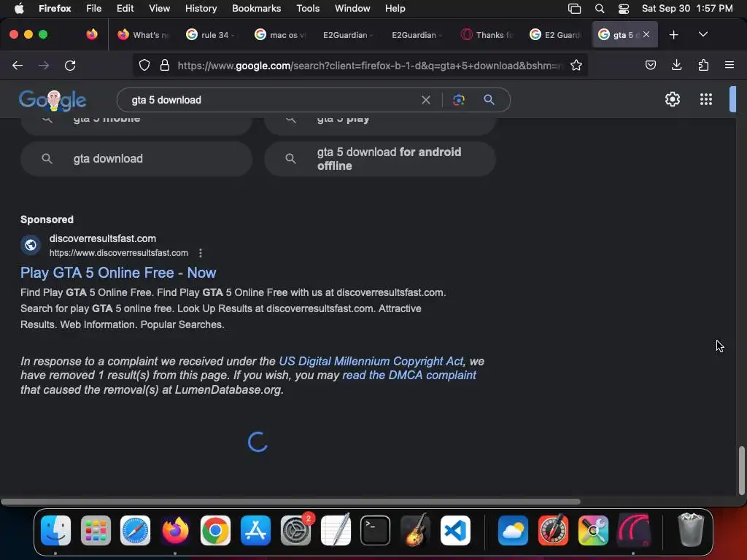Open GarageBand from the Dock
The height and width of the screenshot is (560, 747).
coord(415,531)
